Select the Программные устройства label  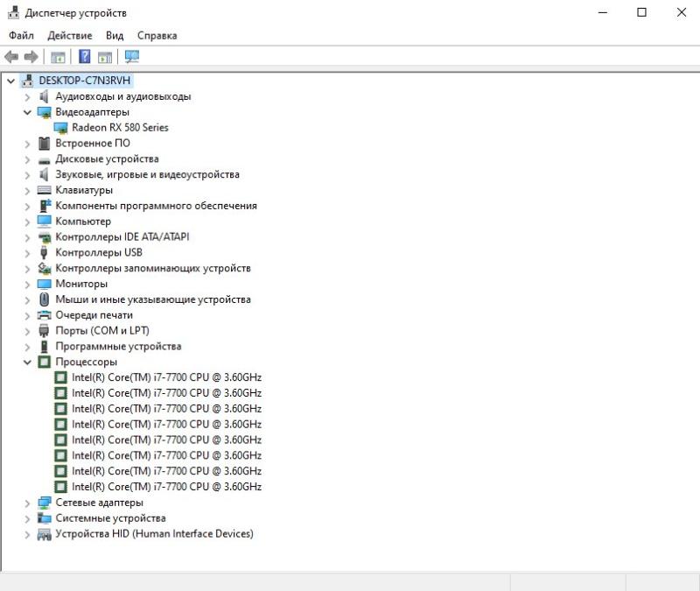[118, 346]
